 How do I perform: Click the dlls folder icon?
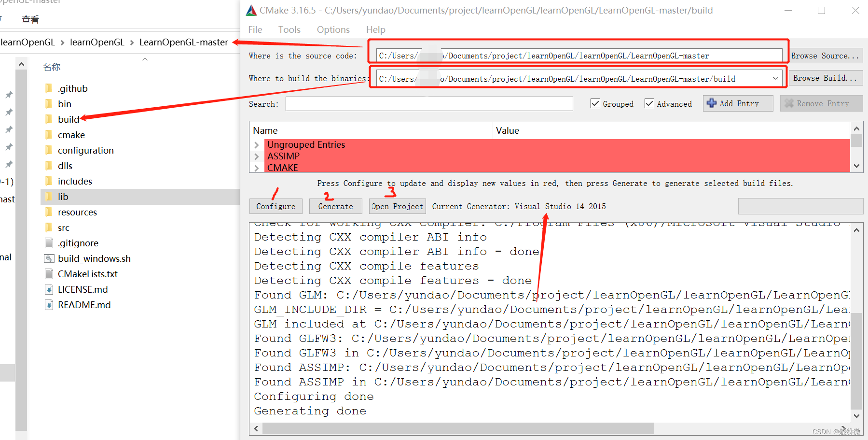coord(49,166)
